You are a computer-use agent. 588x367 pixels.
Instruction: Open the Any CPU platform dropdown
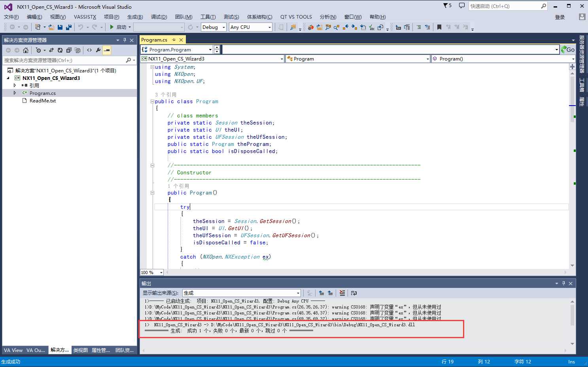coord(270,27)
